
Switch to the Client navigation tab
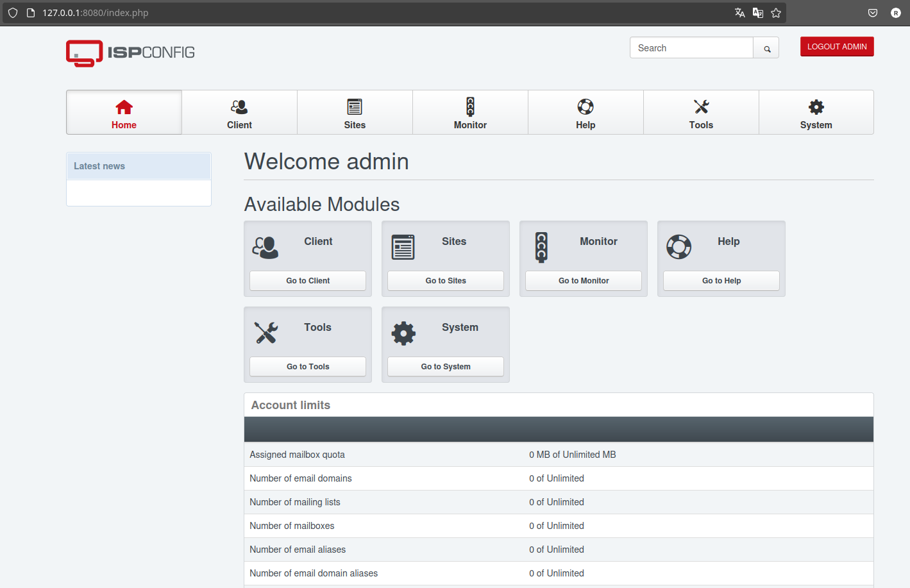pos(239,112)
